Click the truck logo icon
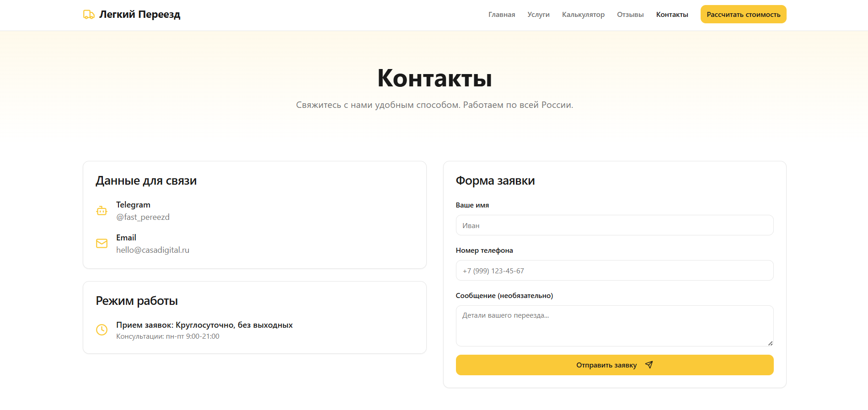Screen dimensions: 868x410 [89, 15]
